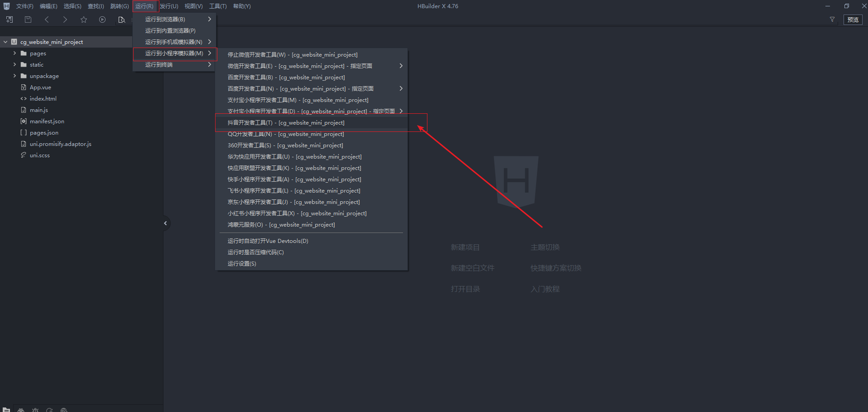
Task: Click the star bookmark toolbar icon
Action: click(84, 19)
